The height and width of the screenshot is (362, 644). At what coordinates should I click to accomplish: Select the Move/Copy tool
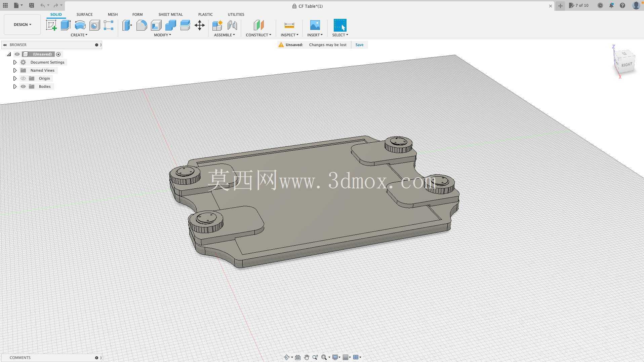(x=200, y=25)
